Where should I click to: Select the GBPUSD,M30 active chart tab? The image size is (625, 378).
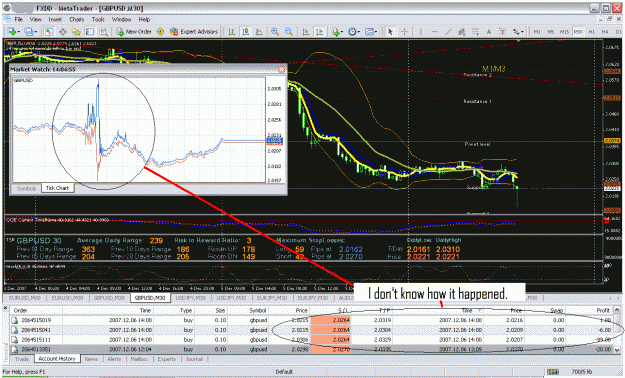pyautogui.click(x=150, y=298)
